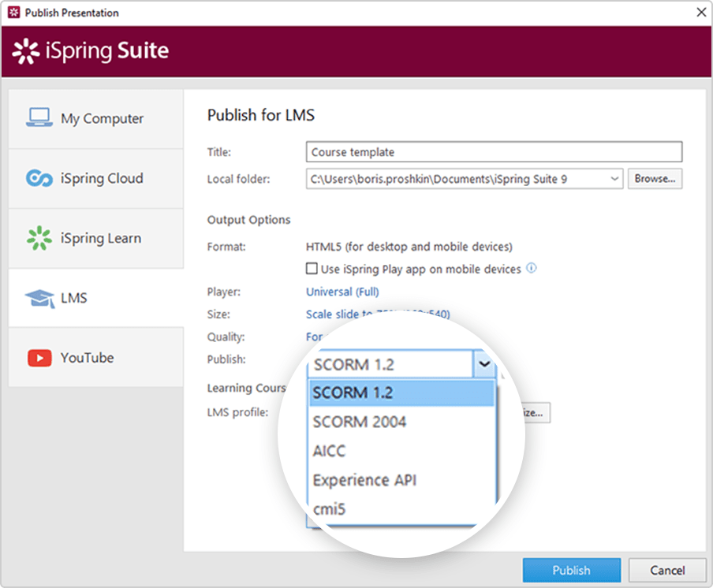Switch to the iSpring Learn tab
713x588 pixels.
click(x=96, y=238)
